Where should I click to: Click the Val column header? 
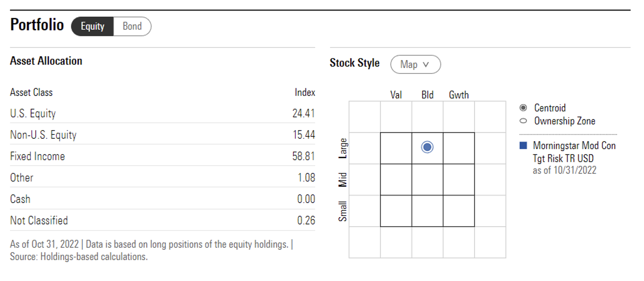396,95
